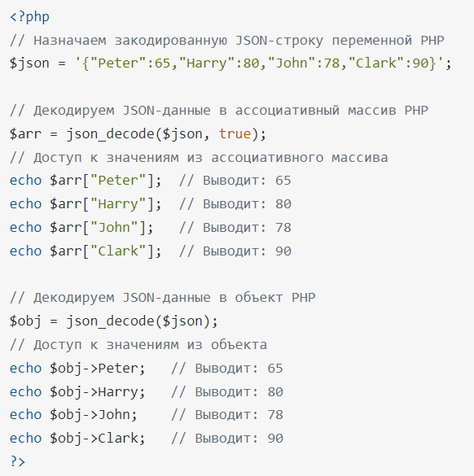Screen dimensions: 474x476
Task: Click the echo $arr["Peter"] statement
Action: click(86, 181)
